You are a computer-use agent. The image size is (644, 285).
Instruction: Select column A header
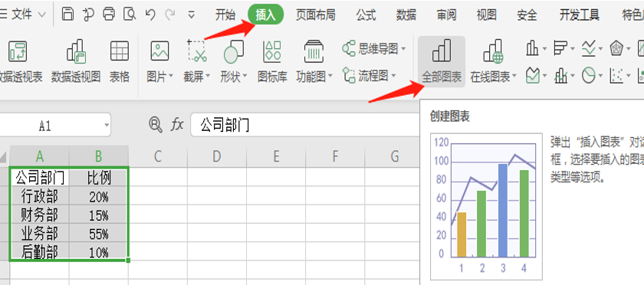[x=39, y=156]
